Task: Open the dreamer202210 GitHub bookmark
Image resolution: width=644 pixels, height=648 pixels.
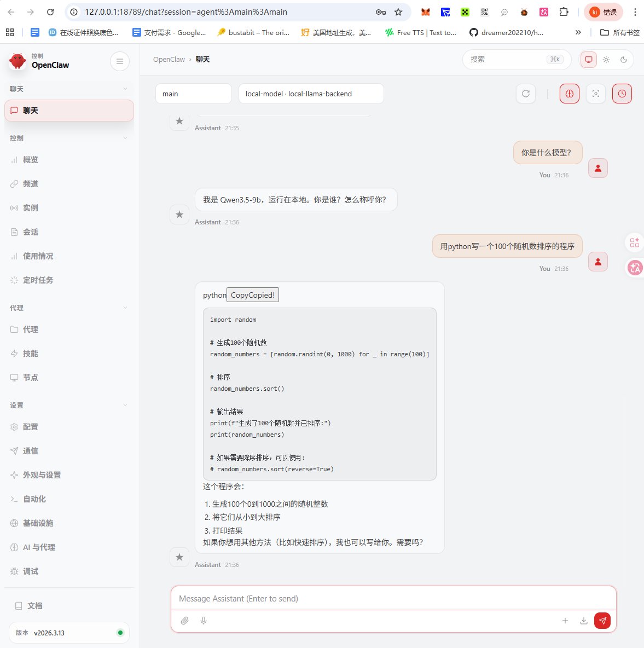Action: pyautogui.click(x=507, y=32)
